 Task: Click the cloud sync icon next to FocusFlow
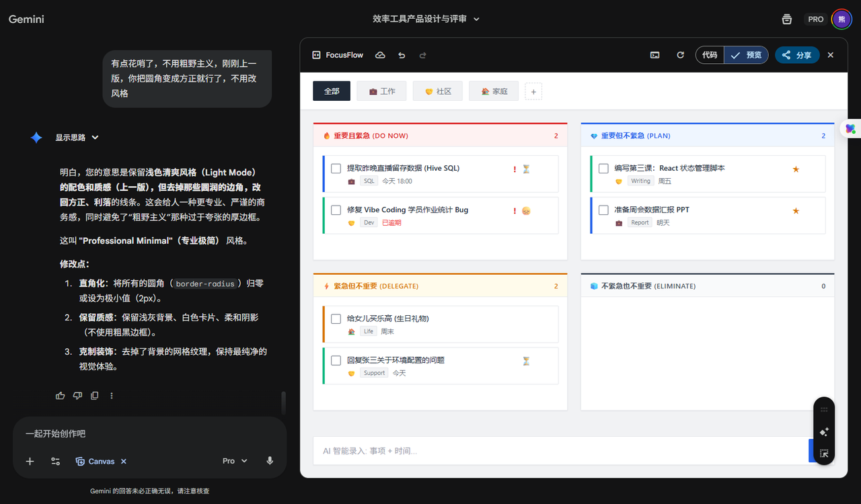pyautogui.click(x=380, y=55)
